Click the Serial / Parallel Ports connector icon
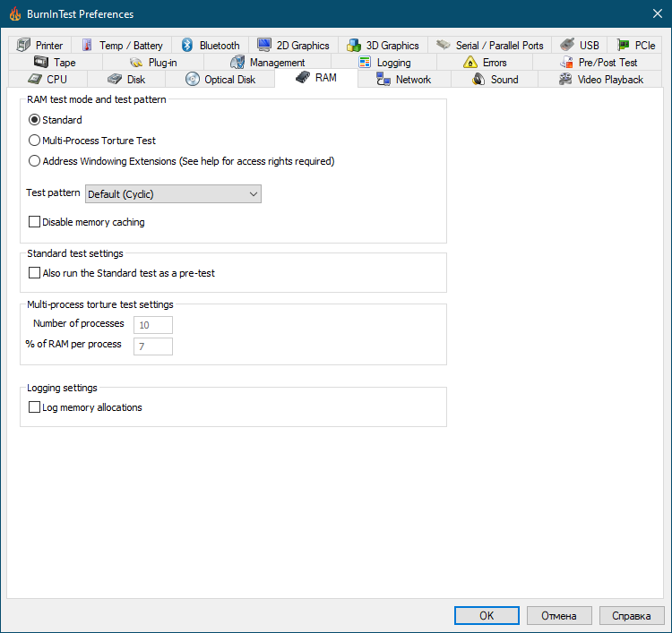The height and width of the screenshot is (633, 672). (x=444, y=45)
